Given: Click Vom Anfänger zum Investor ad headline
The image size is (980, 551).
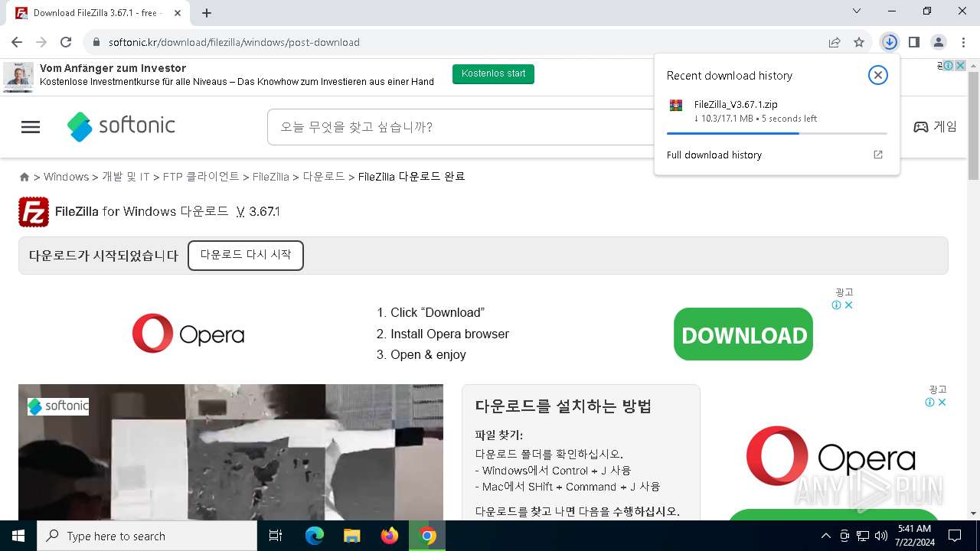Looking at the screenshot, I should tap(113, 69).
